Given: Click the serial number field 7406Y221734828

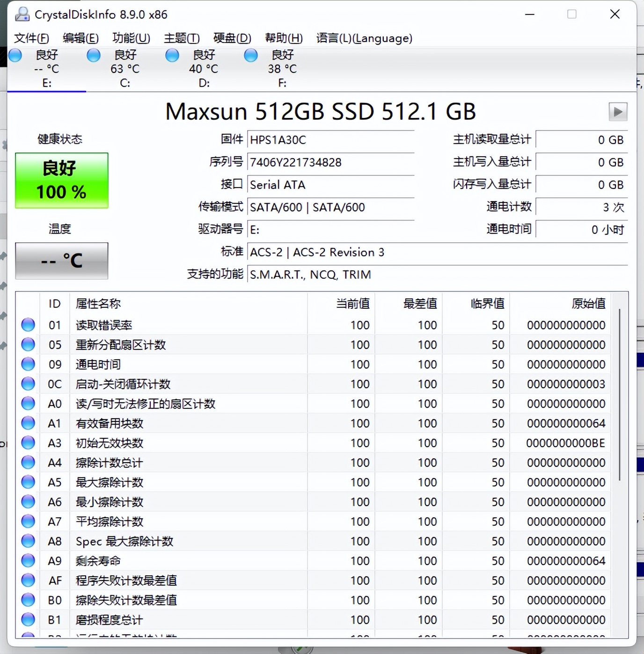Looking at the screenshot, I should point(331,162).
